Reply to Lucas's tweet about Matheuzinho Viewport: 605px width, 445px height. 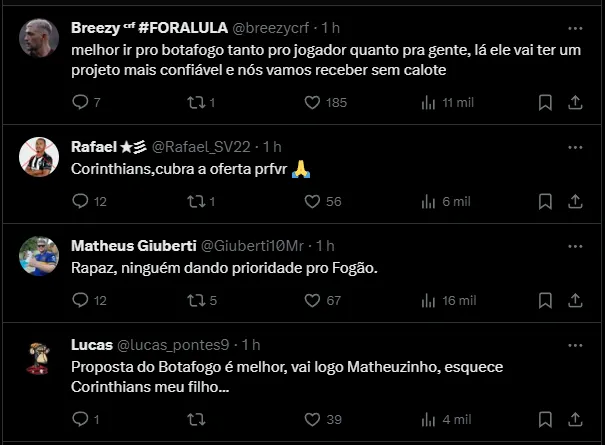click(82, 419)
